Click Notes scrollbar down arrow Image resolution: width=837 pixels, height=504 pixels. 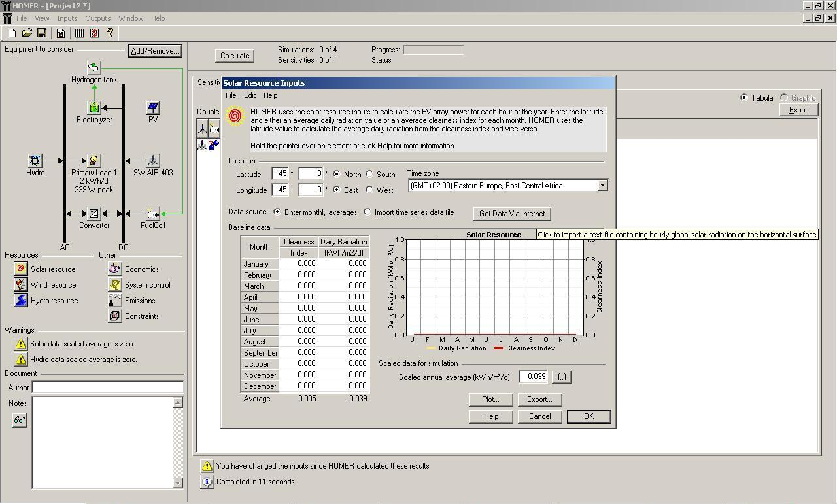click(x=178, y=483)
